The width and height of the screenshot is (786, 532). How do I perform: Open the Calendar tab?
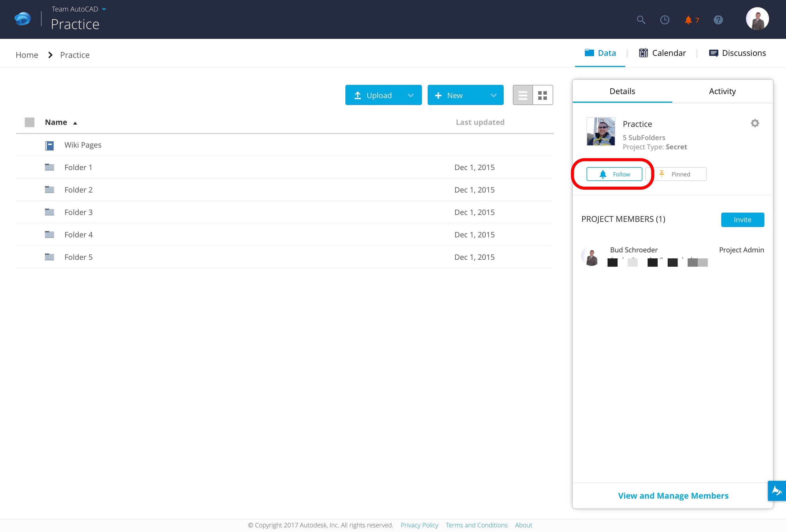coord(662,53)
